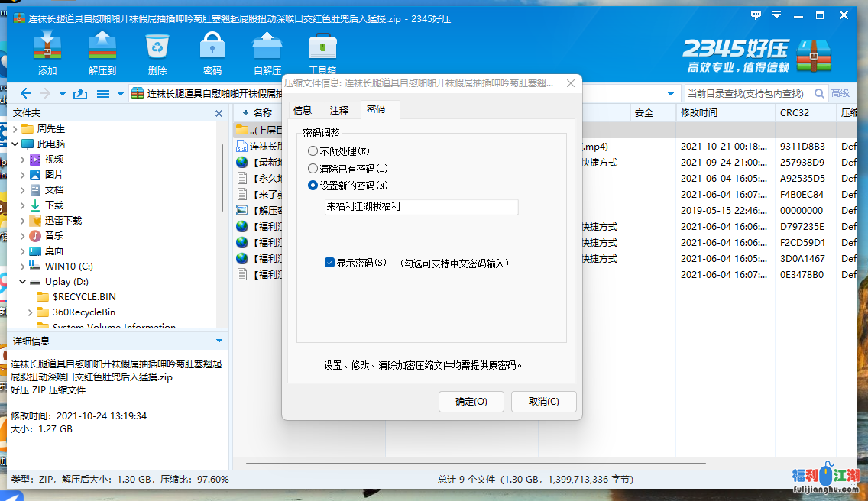The height and width of the screenshot is (501, 868).
Task: Select the 不做处理 radio option
Action: 313,151
